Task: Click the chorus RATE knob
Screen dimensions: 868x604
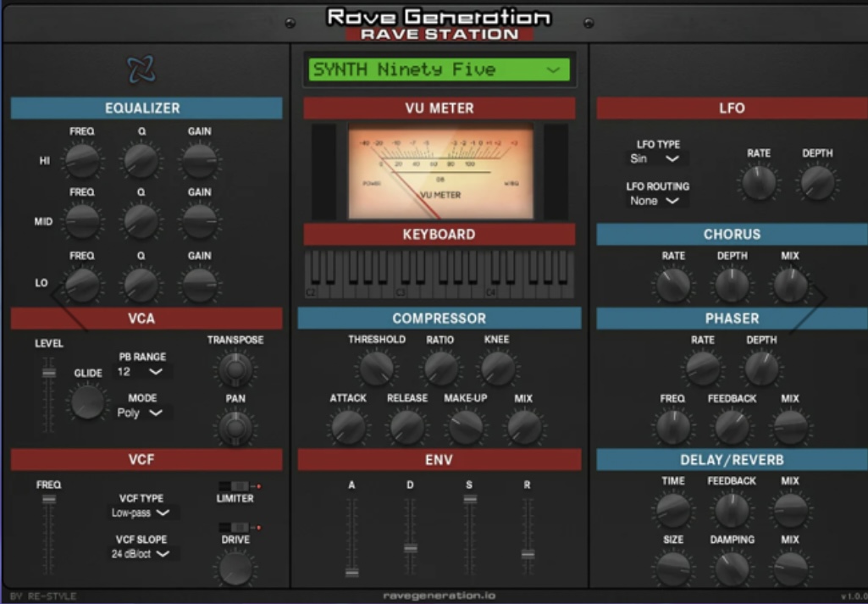Action: point(673,285)
